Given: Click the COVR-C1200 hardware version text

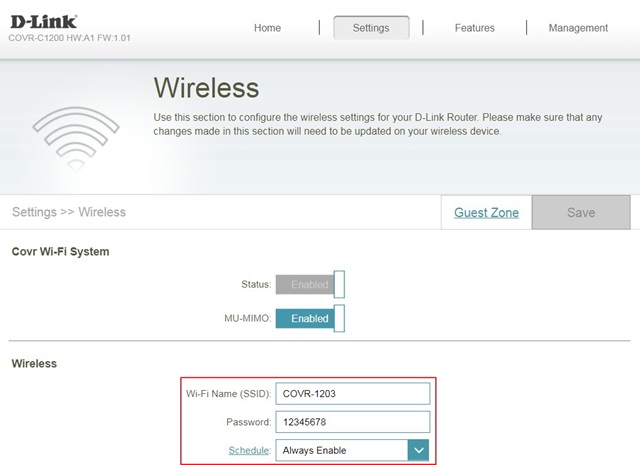Looking at the screenshot, I should coord(70,38).
